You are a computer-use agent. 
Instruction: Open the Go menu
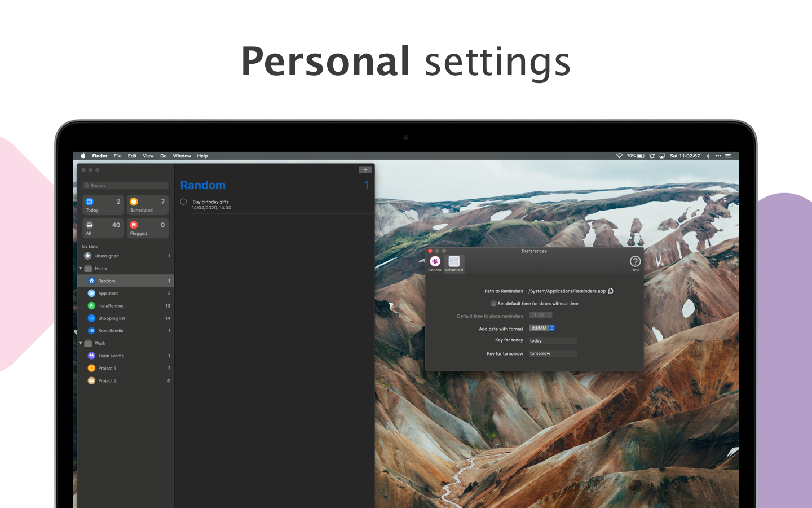tap(164, 156)
